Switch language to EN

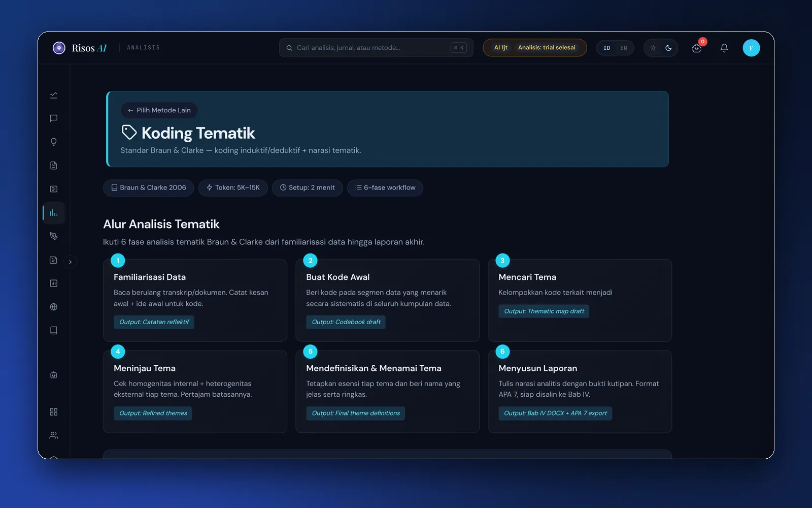point(624,48)
